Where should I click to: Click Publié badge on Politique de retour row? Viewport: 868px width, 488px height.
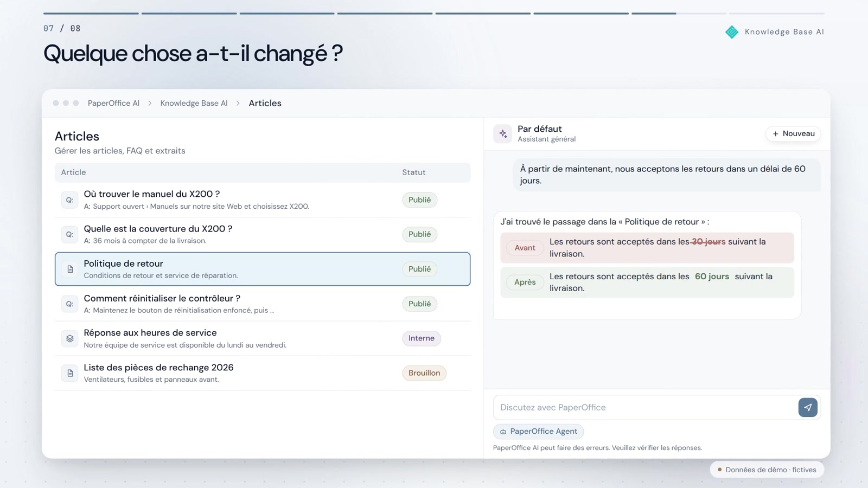point(419,269)
